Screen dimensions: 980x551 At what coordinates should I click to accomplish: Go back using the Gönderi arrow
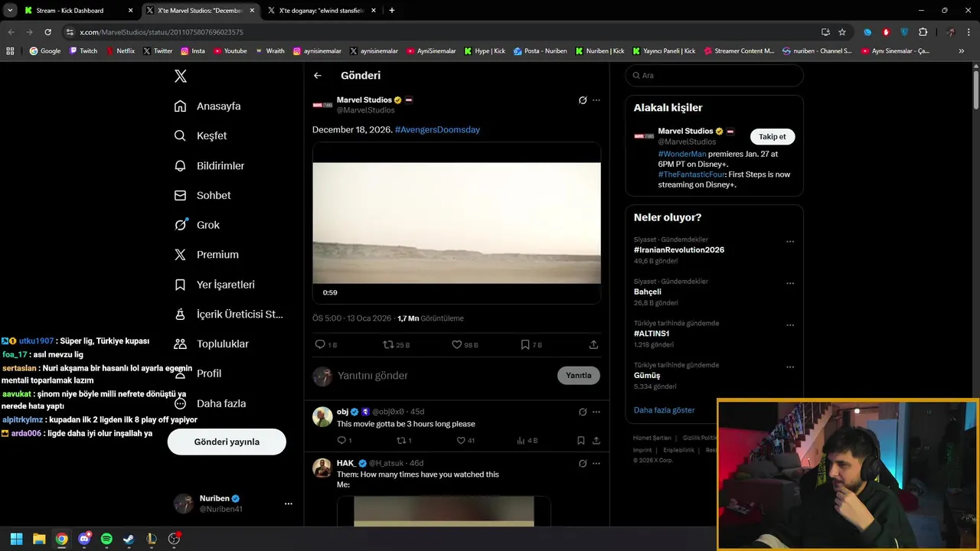[318, 76]
